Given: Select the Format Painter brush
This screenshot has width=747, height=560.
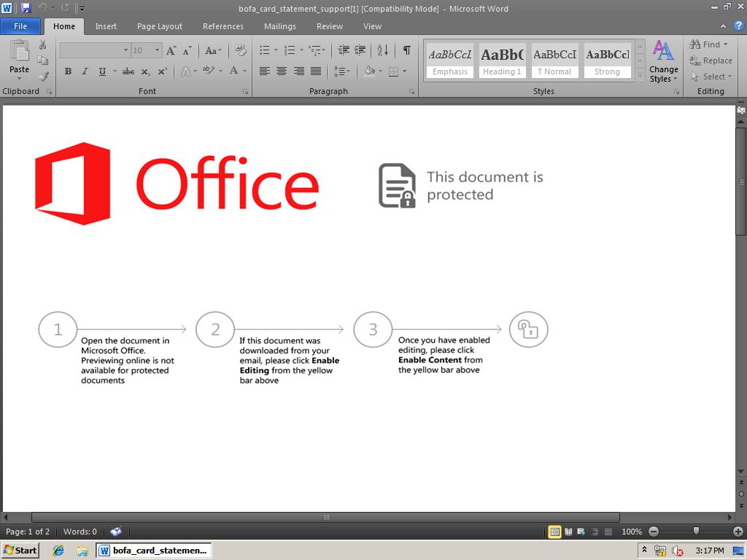Looking at the screenshot, I should click(x=43, y=76).
